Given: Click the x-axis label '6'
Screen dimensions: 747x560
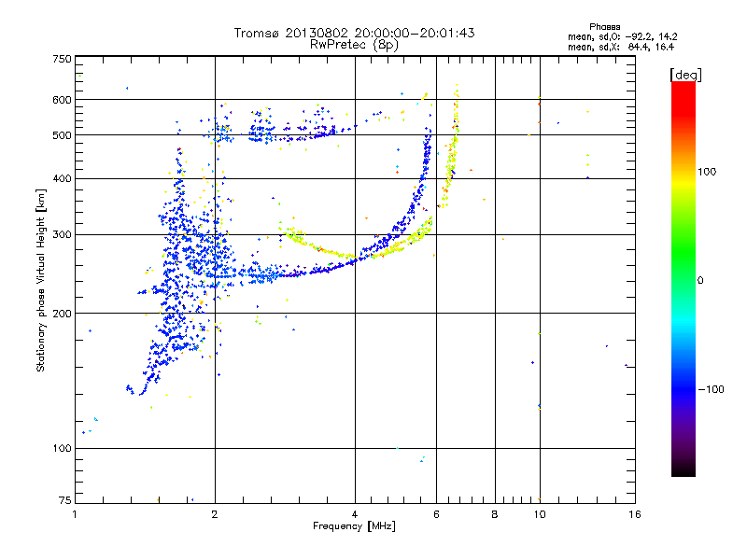Looking at the screenshot, I should (x=436, y=514).
